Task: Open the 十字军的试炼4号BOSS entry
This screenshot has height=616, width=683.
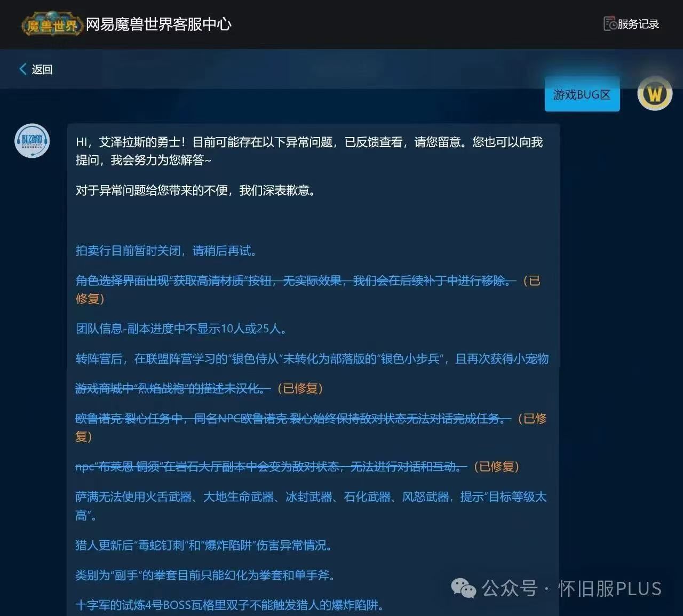Action: coord(229,606)
